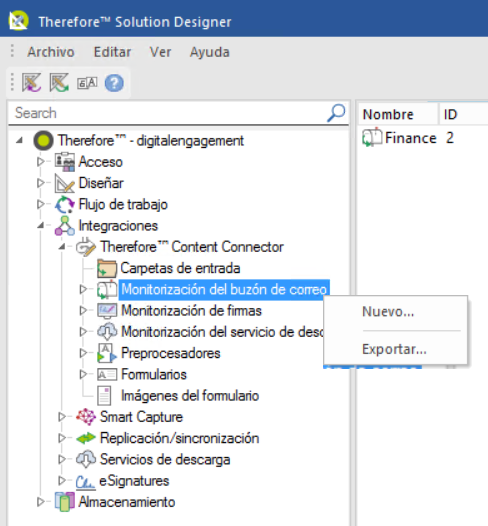
Task: Click the Servicios de descarga cloud icon
Action: (x=86, y=460)
